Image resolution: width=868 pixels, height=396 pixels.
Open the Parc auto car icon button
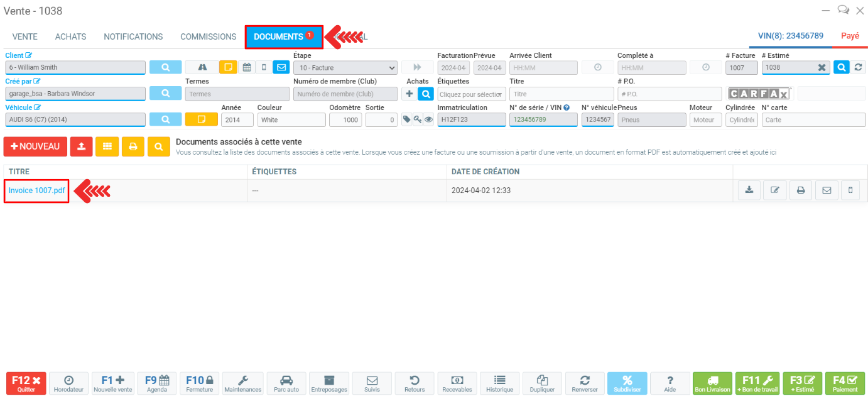pos(286,383)
